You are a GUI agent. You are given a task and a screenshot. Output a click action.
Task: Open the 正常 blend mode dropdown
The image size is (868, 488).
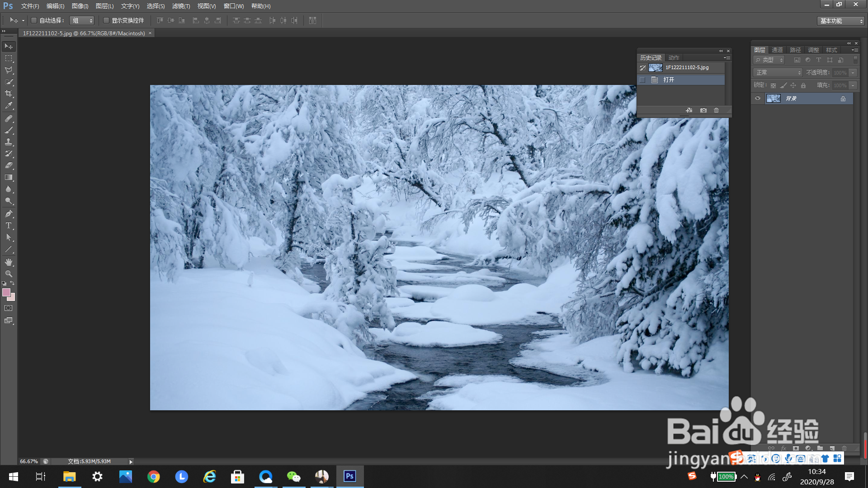[778, 73]
